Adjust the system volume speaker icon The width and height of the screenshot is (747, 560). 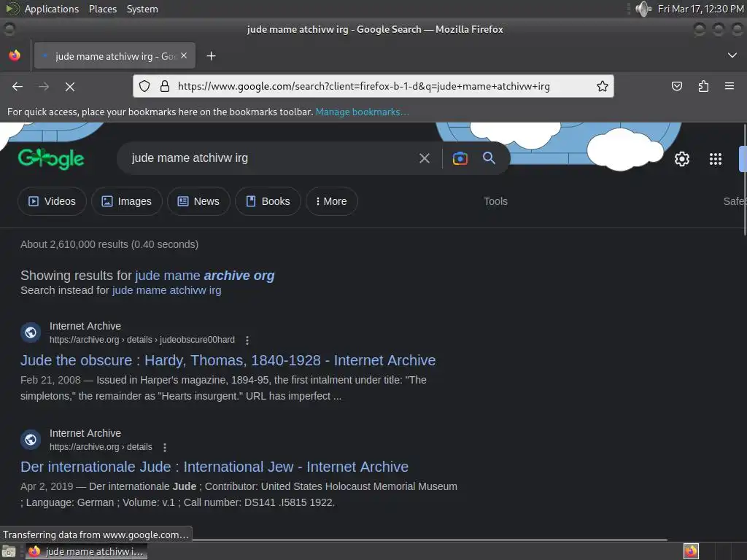pos(643,9)
